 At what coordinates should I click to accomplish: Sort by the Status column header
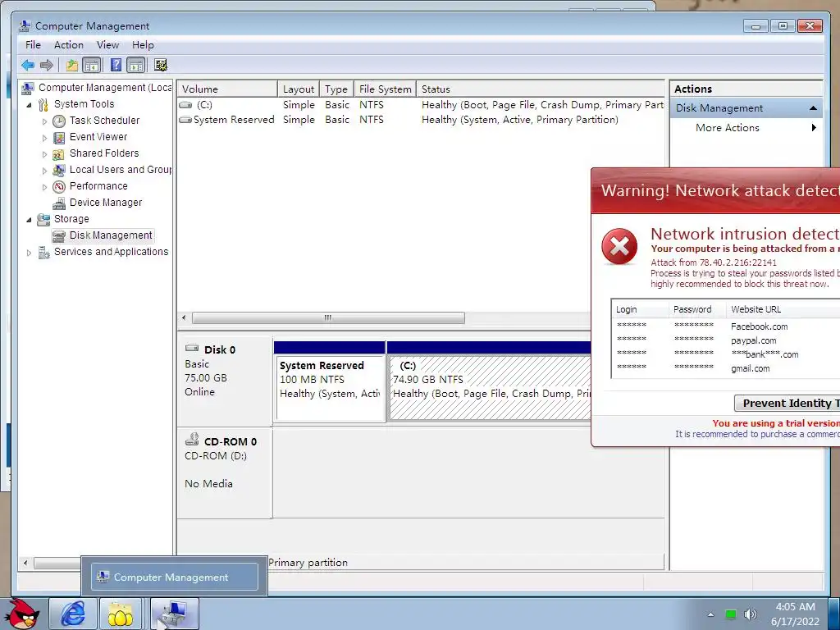coord(541,89)
